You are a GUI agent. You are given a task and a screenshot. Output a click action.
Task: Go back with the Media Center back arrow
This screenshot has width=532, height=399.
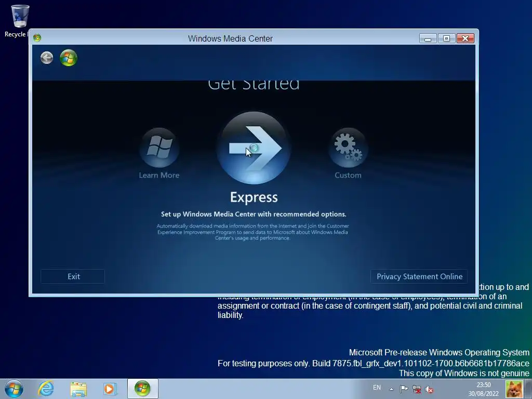(47, 58)
